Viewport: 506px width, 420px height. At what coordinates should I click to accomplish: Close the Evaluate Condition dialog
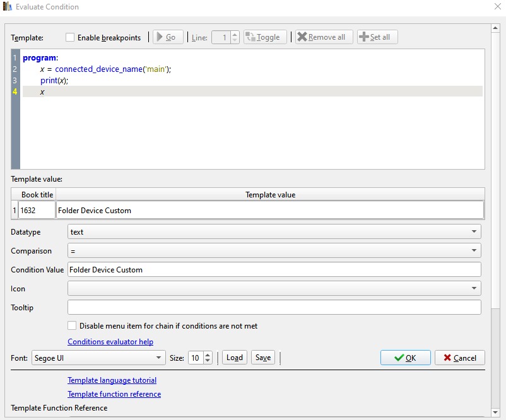click(x=498, y=6)
